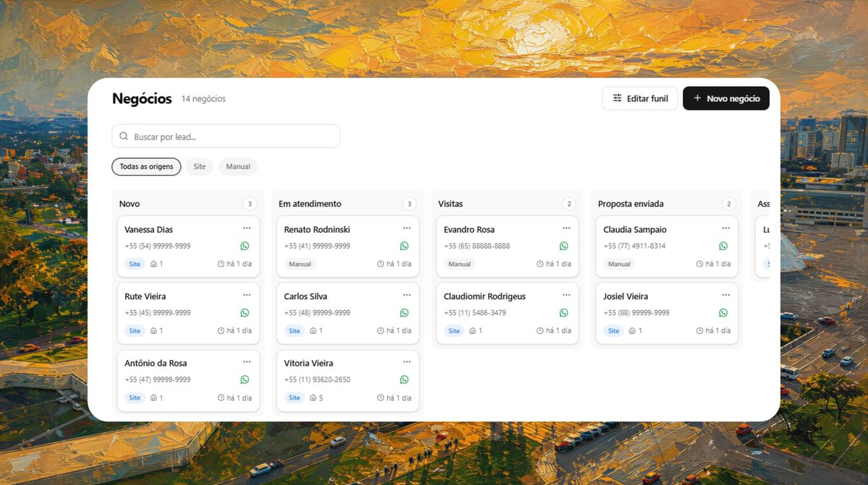Click the magnifier icon in the search box
Image resolution: width=868 pixels, height=485 pixels.
click(124, 137)
